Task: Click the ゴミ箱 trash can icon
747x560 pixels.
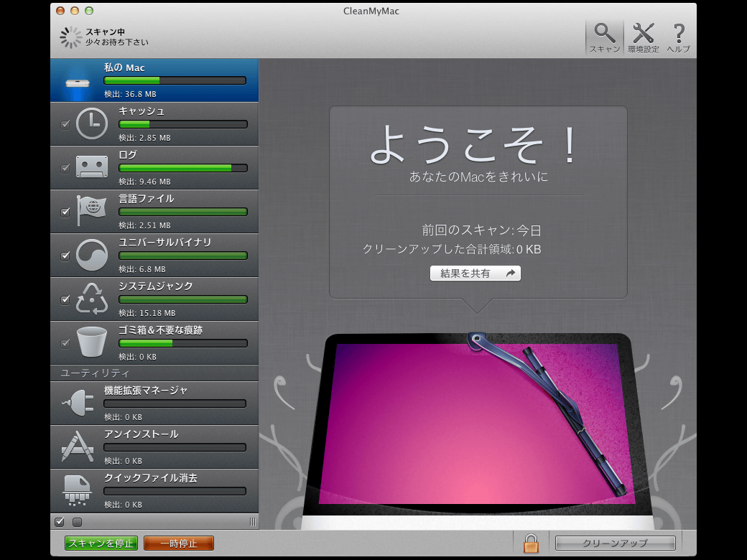Action: coord(92,342)
